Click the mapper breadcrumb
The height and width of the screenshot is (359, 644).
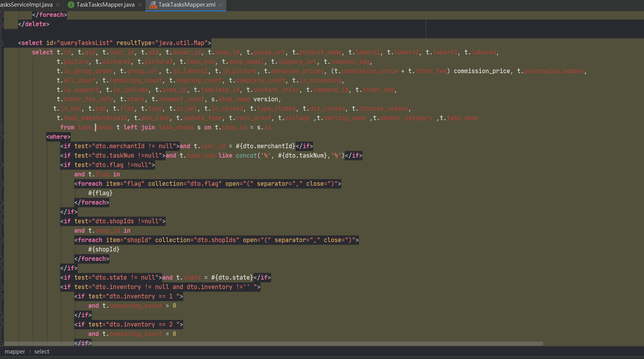coord(15,352)
